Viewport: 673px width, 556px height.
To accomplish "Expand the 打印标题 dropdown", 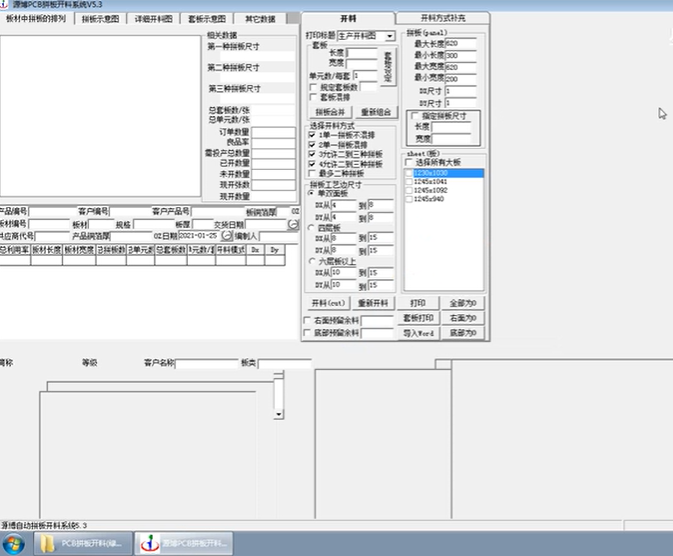I will click(x=389, y=36).
